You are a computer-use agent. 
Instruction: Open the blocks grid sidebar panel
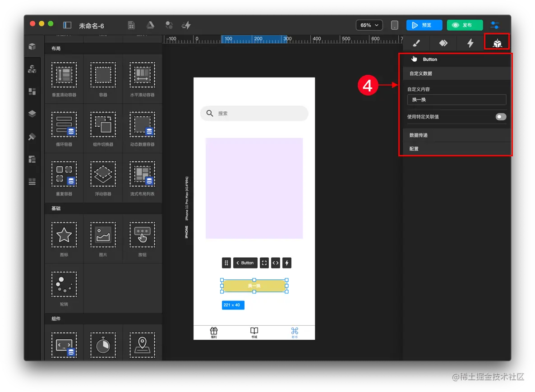tap(32, 91)
